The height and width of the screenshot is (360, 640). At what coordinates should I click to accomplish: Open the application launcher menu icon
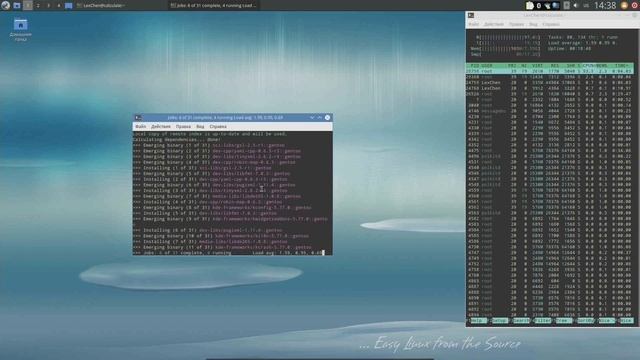5,5
